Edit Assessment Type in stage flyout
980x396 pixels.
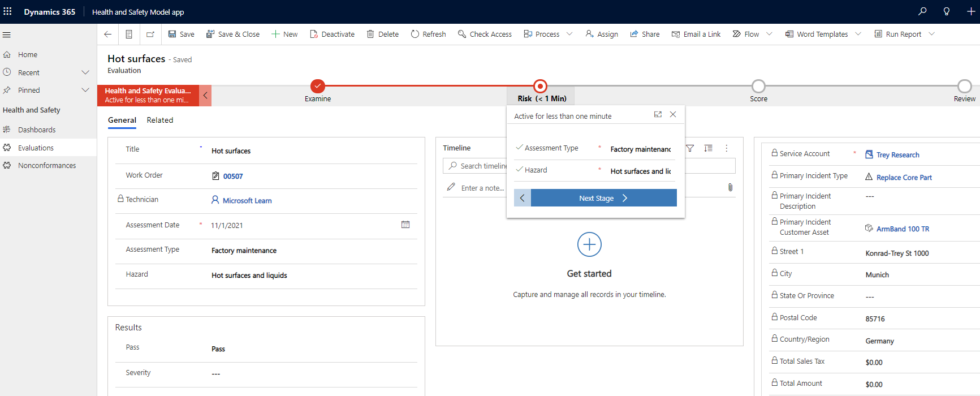[x=641, y=149]
